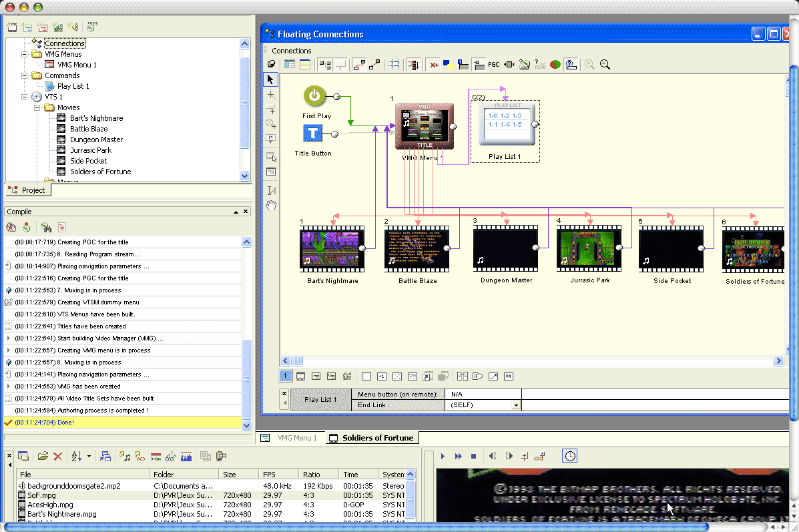Viewport: 799px width, 532px height.
Task: Collapse the VMG Menus folder
Action: [x=24, y=54]
